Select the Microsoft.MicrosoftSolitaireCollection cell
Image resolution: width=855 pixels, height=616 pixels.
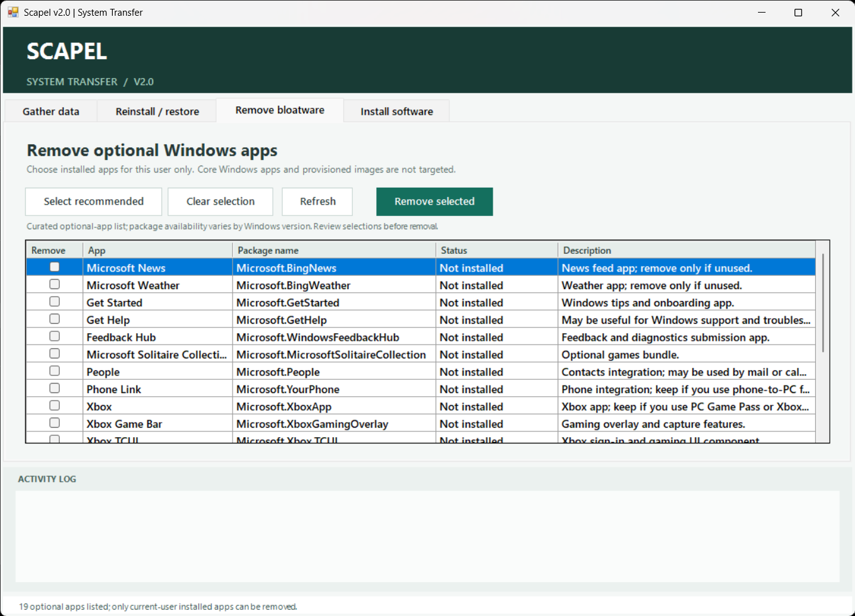click(335, 355)
